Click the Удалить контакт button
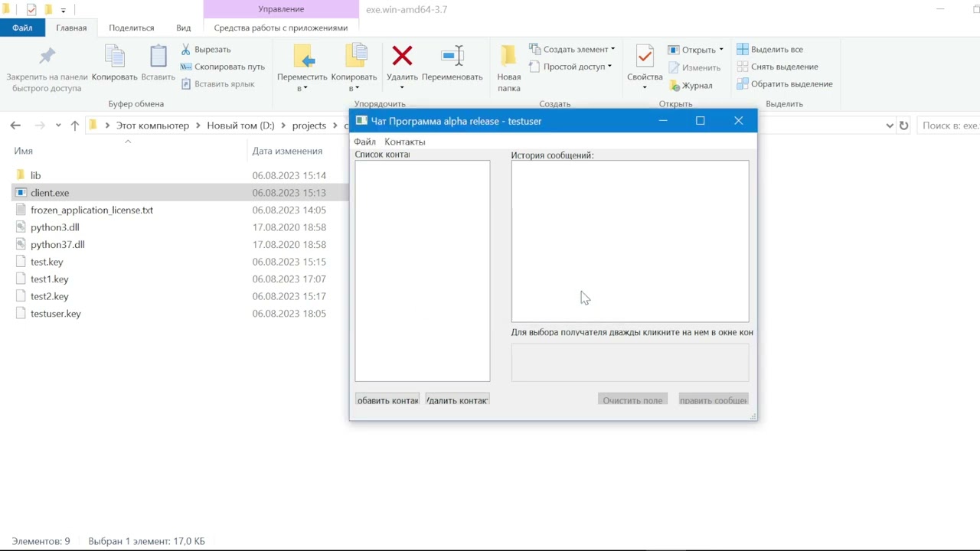 click(x=458, y=400)
